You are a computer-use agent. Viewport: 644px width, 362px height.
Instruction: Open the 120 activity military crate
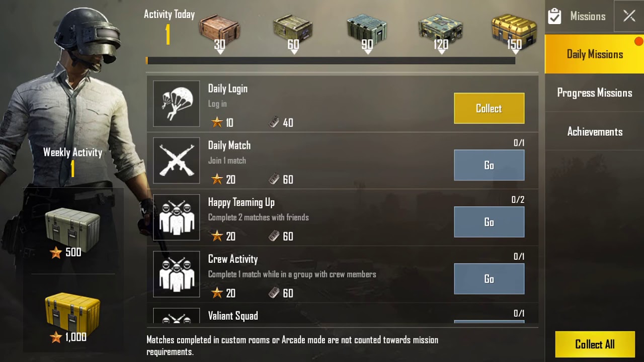(x=440, y=29)
